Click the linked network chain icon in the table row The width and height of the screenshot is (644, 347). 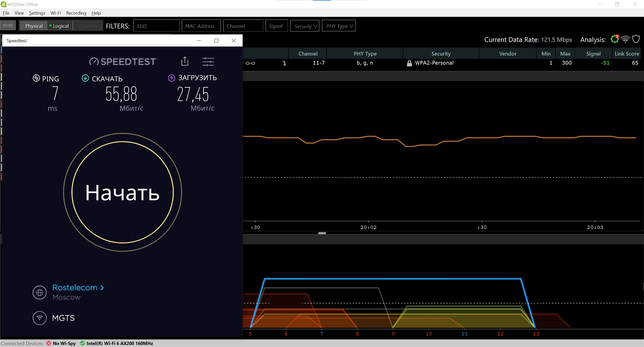click(x=250, y=63)
